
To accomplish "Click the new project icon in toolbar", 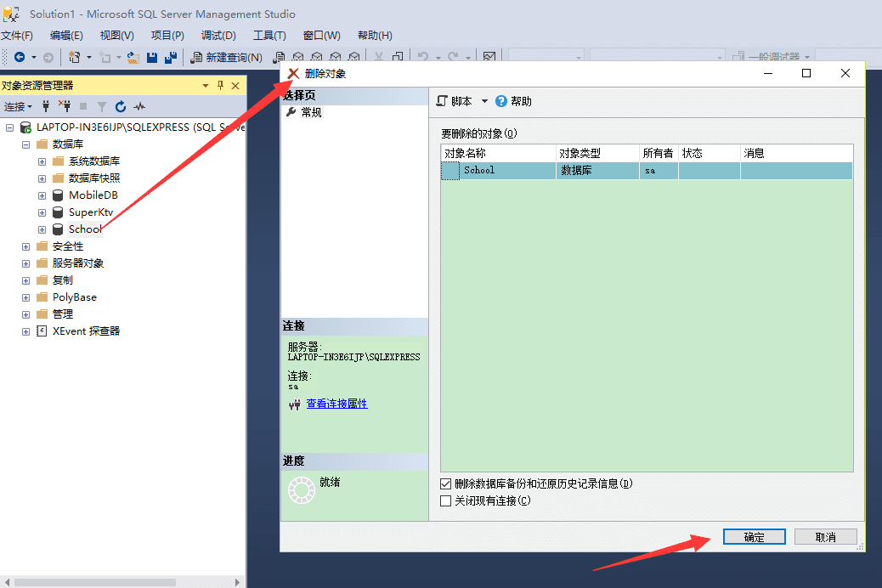I will coord(74,57).
